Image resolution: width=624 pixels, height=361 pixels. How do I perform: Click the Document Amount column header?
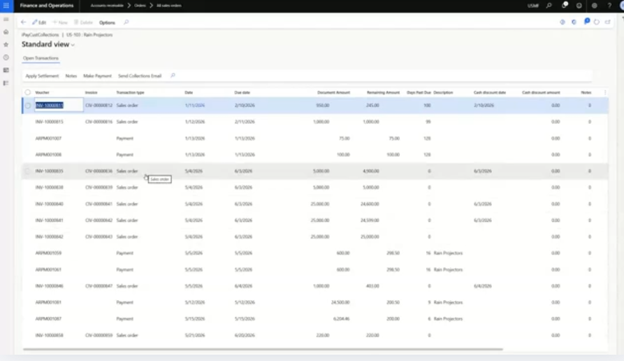pyautogui.click(x=333, y=92)
